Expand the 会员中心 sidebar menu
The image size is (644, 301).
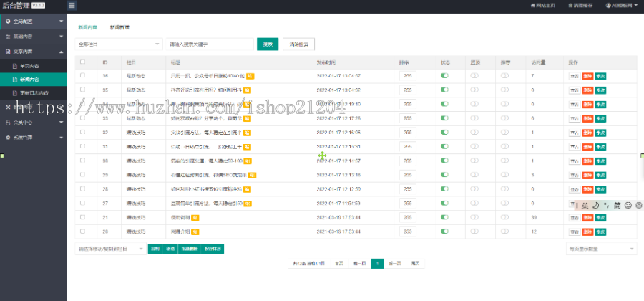pos(33,123)
